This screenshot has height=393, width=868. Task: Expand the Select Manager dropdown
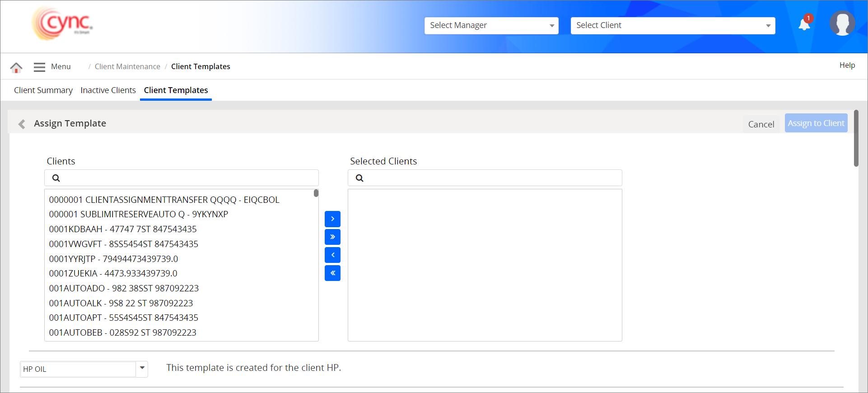pos(491,26)
